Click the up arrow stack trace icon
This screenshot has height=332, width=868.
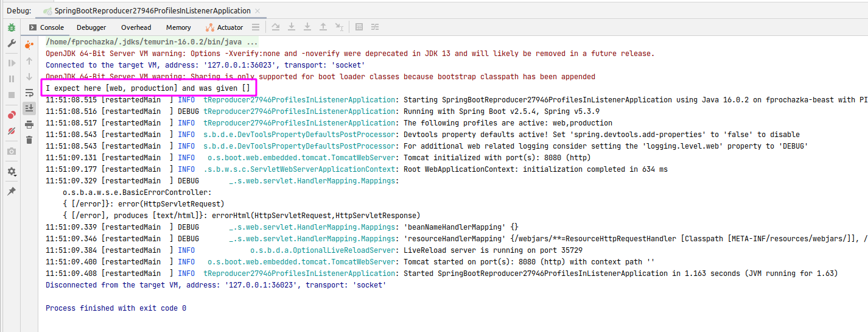pyautogui.click(x=29, y=61)
